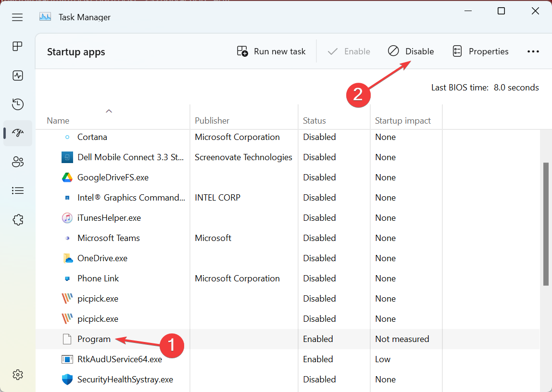Minimize the Task Manager window
Screen dimensions: 552x392
[x=468, y=11]
